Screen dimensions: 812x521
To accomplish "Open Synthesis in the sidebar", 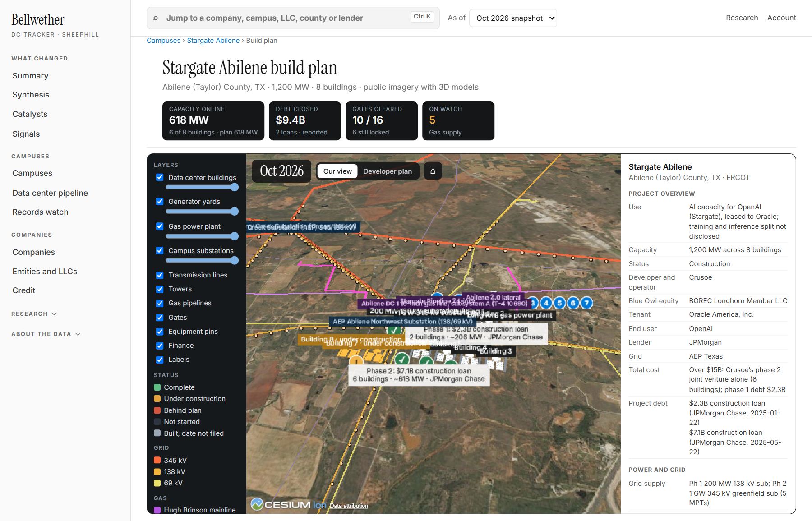I will pyautogui.click(x=31, y=95).
